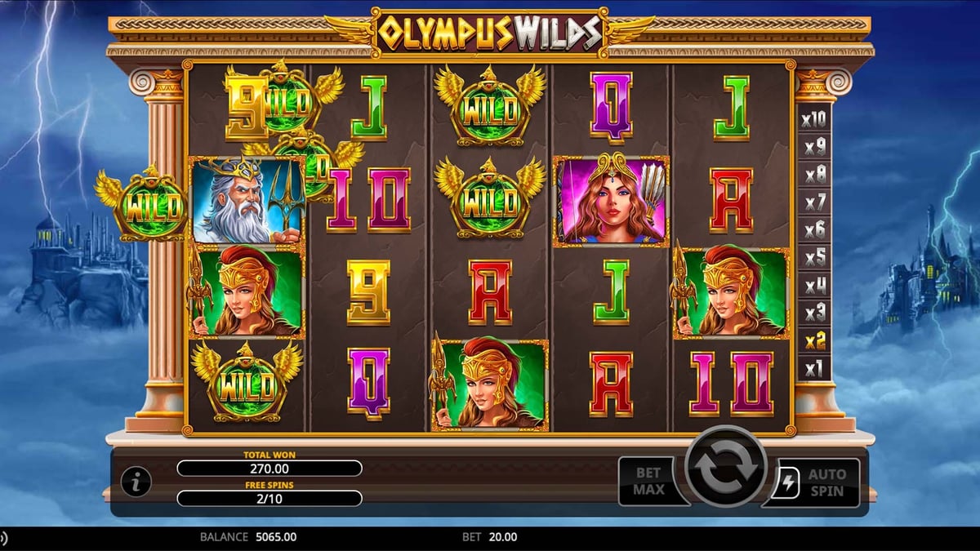Start Auto Spin
Viewport: 980px width, 551px height.
818,482
